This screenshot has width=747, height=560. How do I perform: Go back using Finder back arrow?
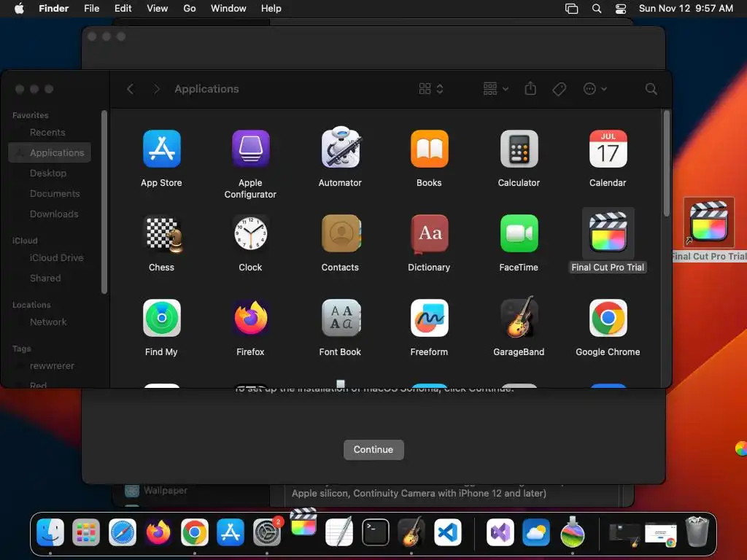130,89
